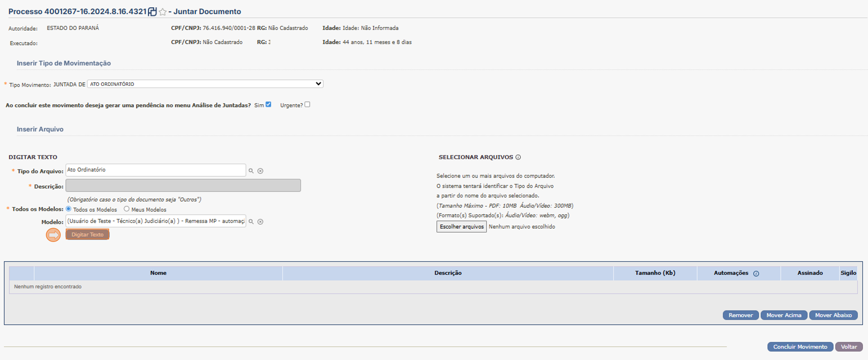Click Mover Abaixo button
This screenshot has height=360, width=868.
tap(833, 315)
